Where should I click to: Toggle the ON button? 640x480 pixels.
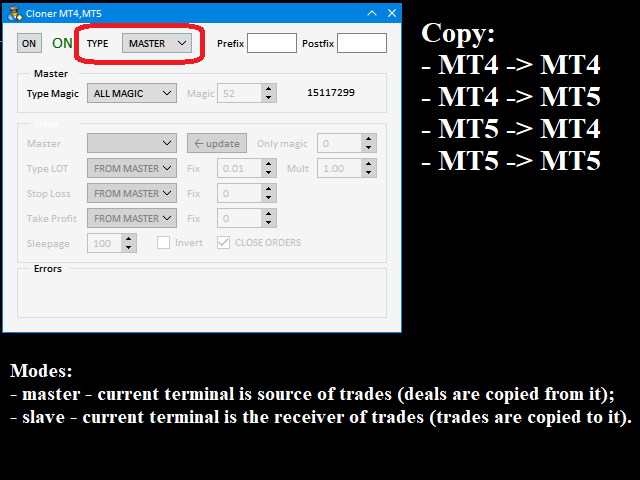(29, 43)
